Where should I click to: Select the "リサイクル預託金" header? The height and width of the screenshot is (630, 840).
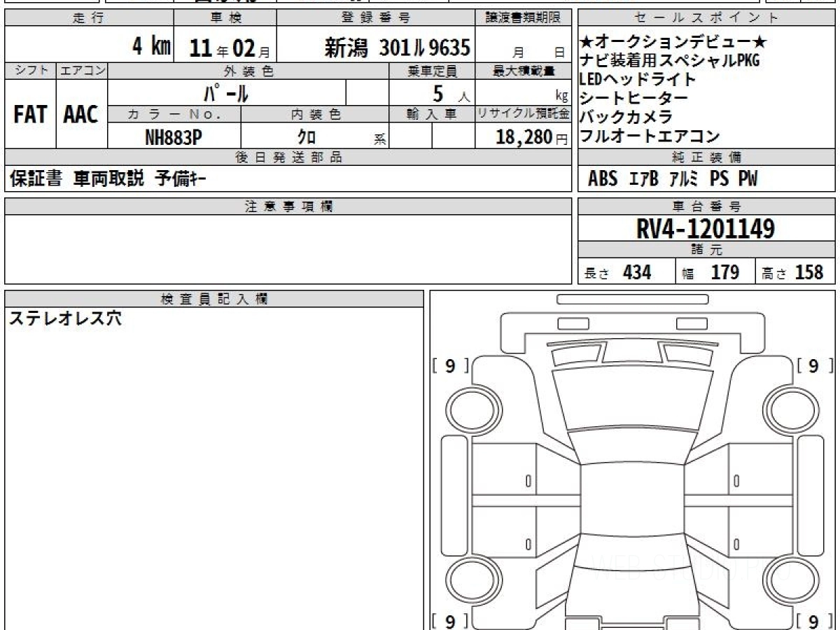[524, 113]
